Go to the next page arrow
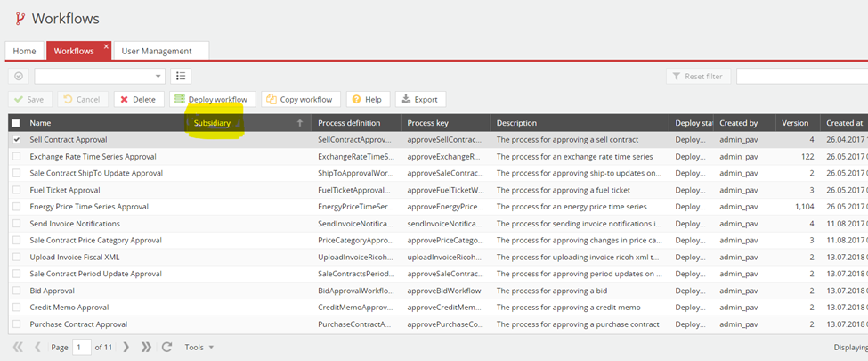The image size is (868, 361). coord(126,347)
